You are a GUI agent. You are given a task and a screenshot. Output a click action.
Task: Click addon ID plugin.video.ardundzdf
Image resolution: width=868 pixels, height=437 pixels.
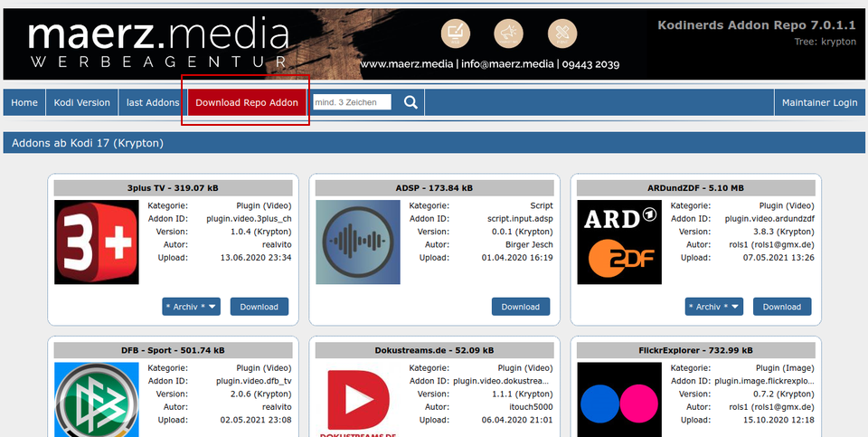[770, 219]
